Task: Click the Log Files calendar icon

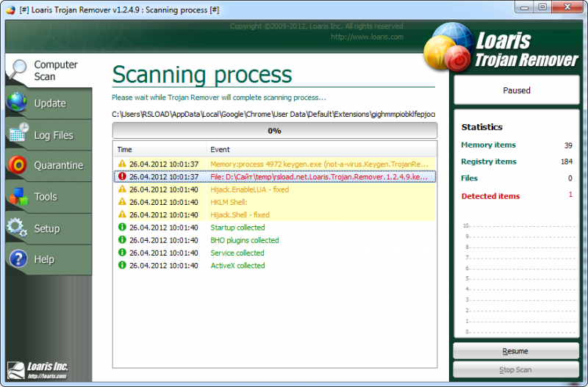Action: (x=19, y=132)
